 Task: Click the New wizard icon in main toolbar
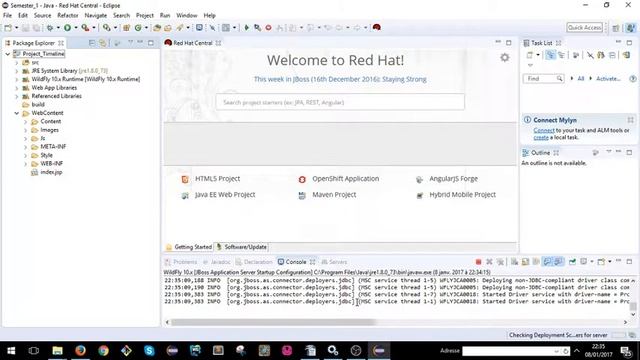tap(8, 28)
